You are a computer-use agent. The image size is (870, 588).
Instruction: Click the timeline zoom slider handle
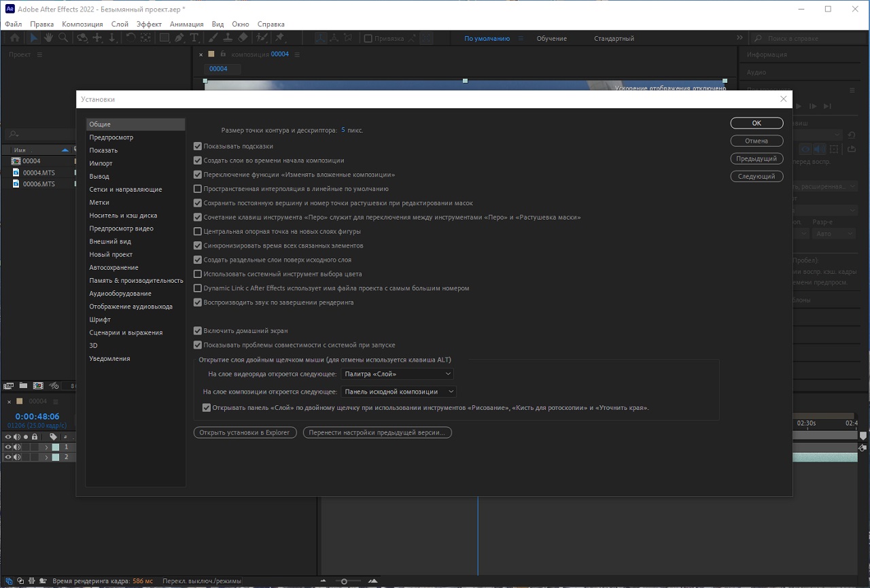[344, 581]
